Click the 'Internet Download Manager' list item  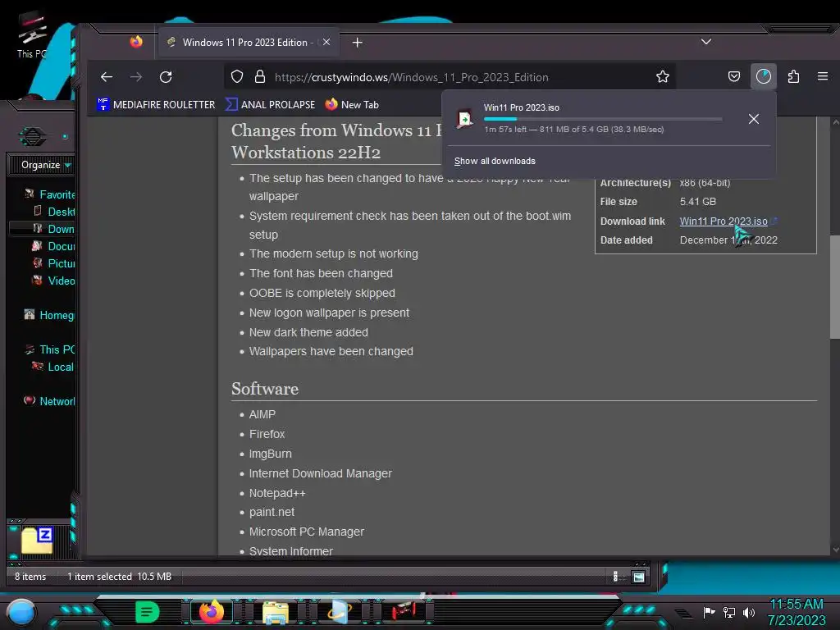click(x=321, y=473)
